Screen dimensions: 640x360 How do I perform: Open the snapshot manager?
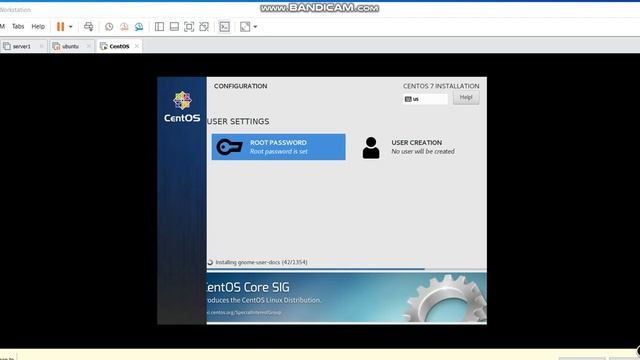pos(139,27)
